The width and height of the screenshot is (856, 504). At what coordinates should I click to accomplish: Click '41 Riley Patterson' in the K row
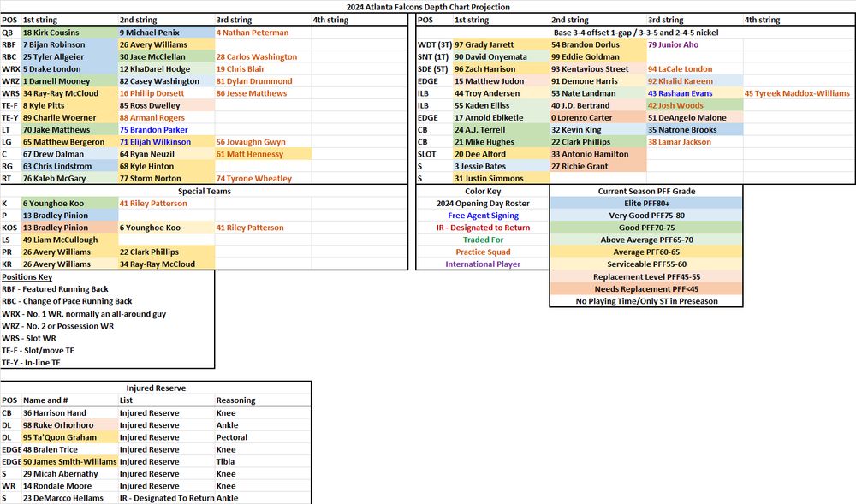point(167,204)
